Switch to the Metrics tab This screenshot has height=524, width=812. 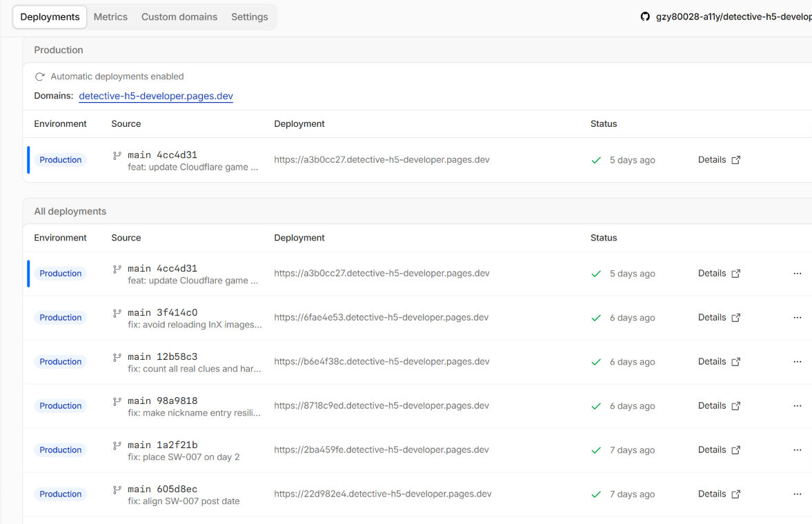click(x=110, y=17)
